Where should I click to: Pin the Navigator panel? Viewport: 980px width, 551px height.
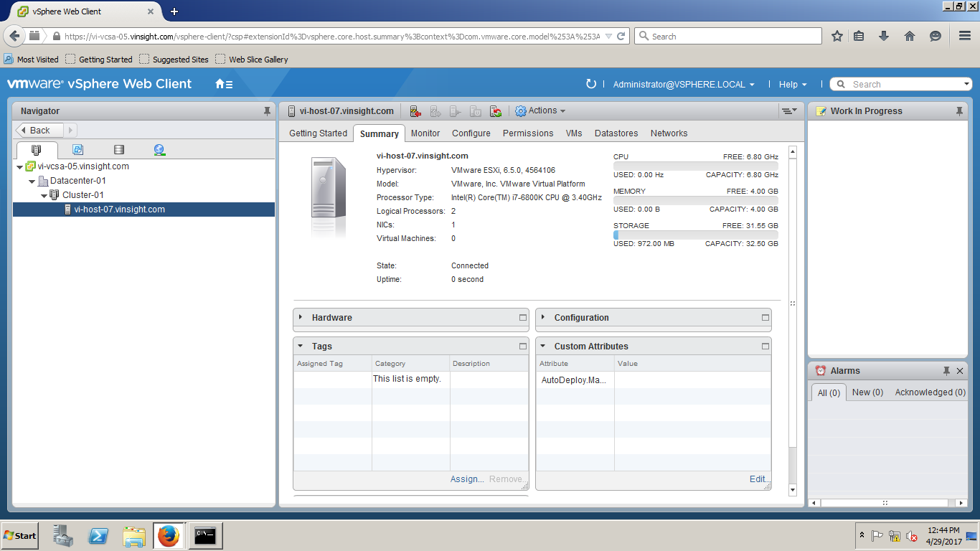click(267, 111)
